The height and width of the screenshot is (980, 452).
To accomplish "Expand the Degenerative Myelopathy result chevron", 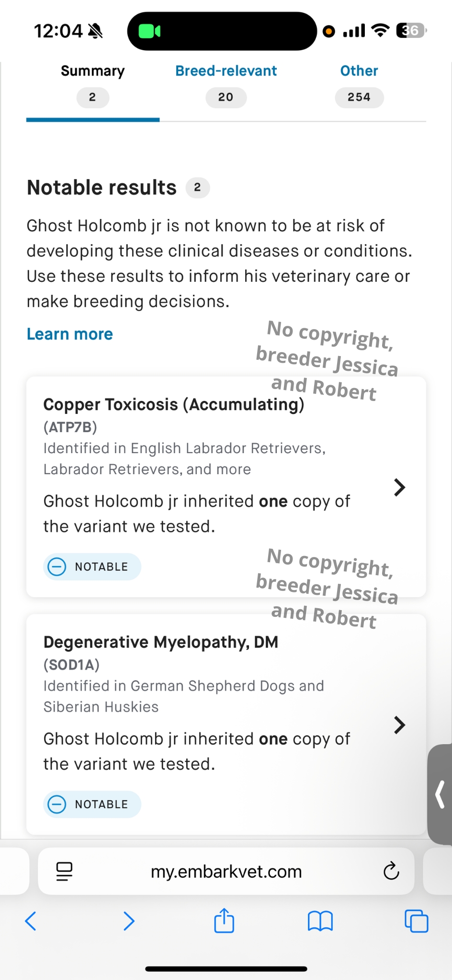I will 399,725.
